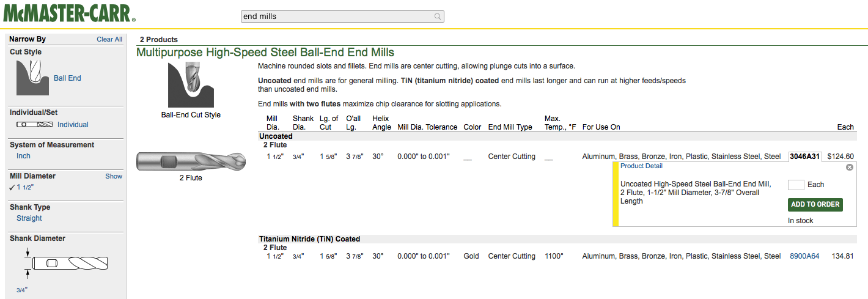The image size is (868, 299).
Task: Choose the 3/4" shank diameter filter
Action: [22, 290]
